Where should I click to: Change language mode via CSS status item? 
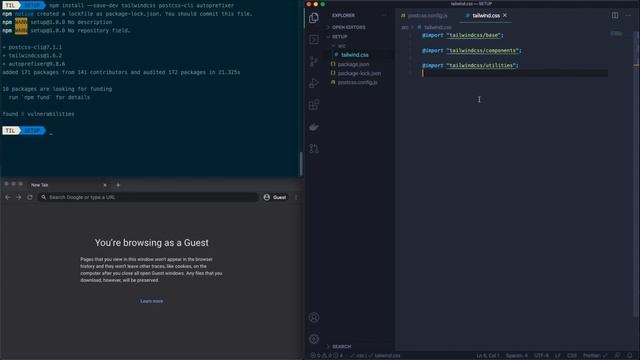572,356
